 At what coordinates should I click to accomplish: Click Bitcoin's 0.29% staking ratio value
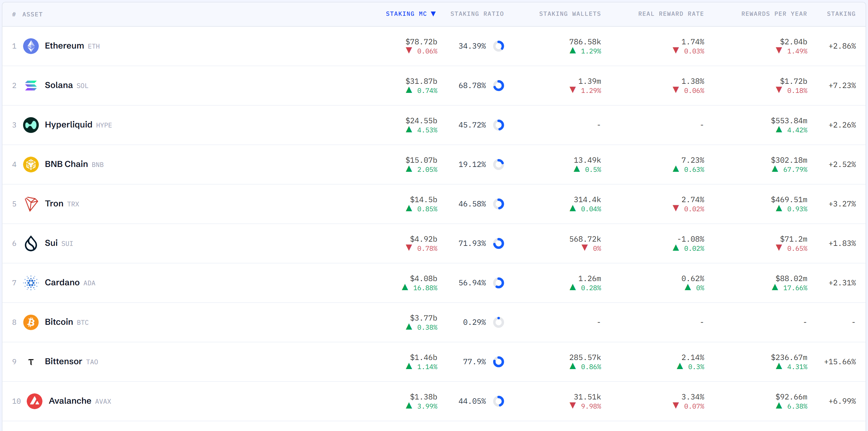pos(474,322)
